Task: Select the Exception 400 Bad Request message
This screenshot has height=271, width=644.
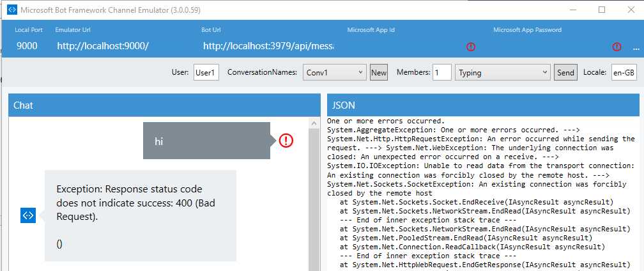Action: (x=141, y=215)
